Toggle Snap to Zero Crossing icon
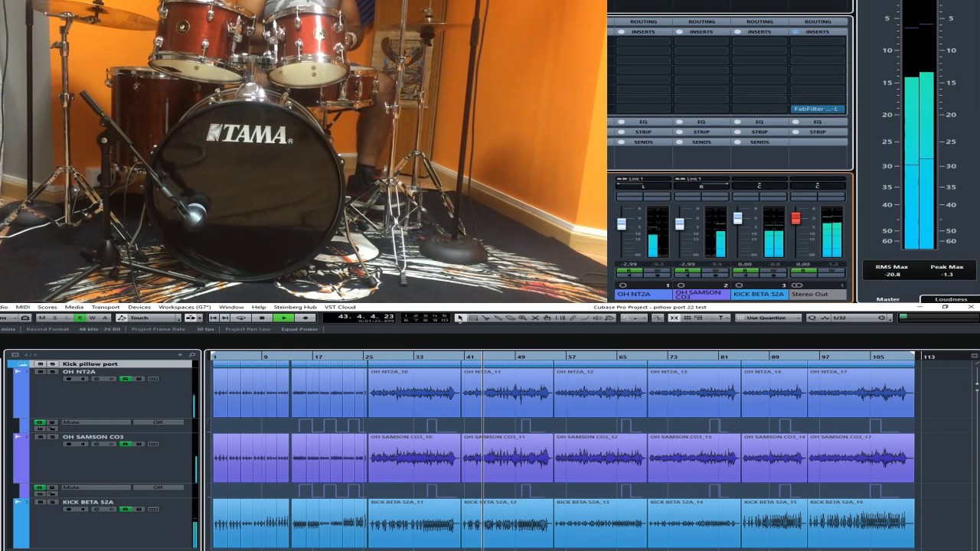This screenshot has height=551, width=980. 657,318
